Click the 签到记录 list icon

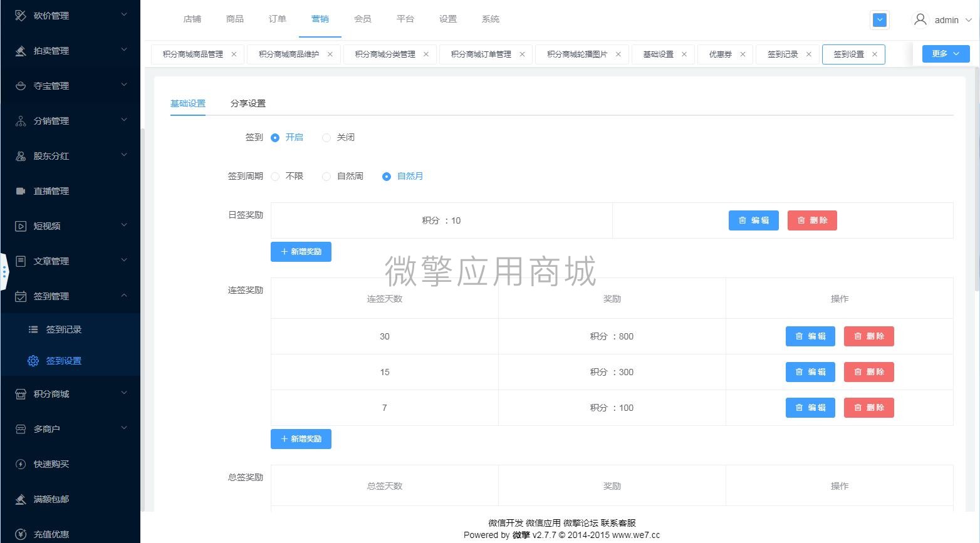33,329
